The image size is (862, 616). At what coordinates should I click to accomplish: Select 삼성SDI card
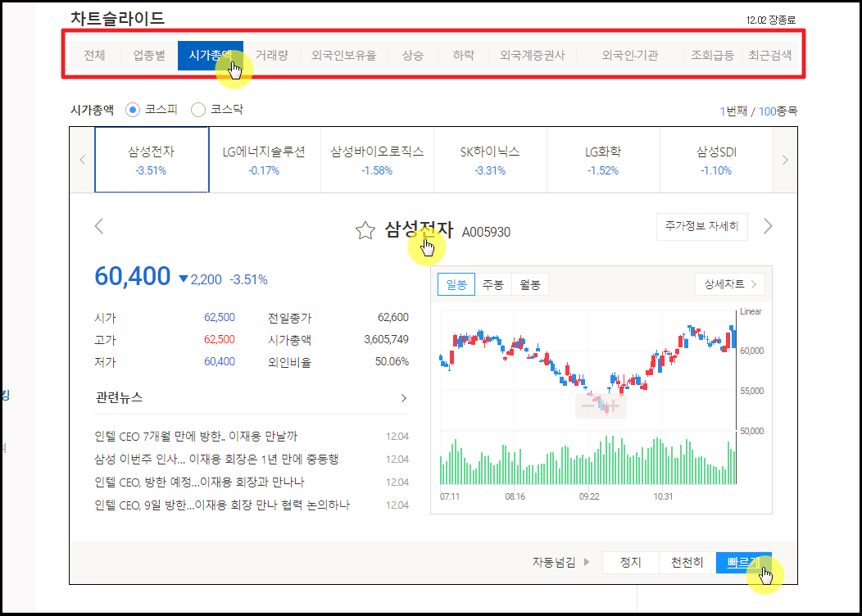[x=716, y=160]
